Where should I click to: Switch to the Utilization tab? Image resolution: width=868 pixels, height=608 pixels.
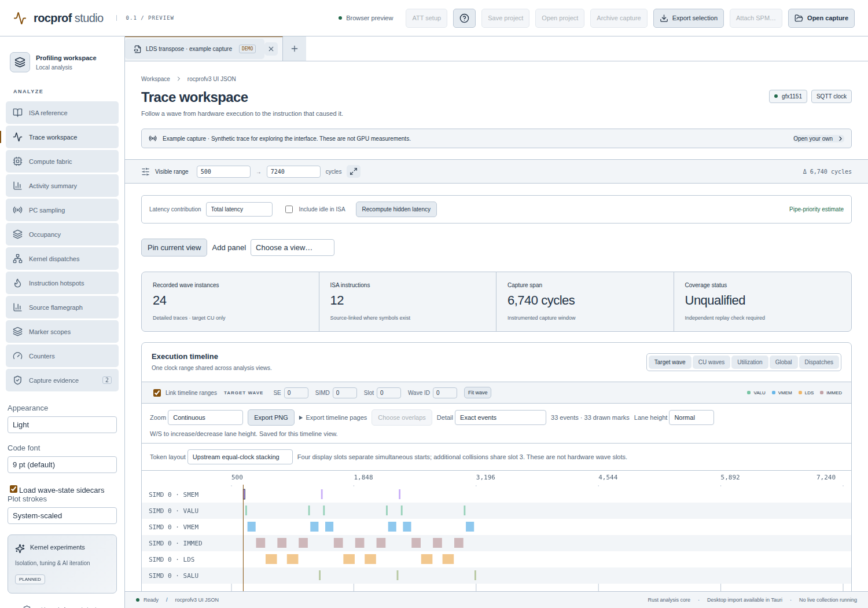(750, 362)
